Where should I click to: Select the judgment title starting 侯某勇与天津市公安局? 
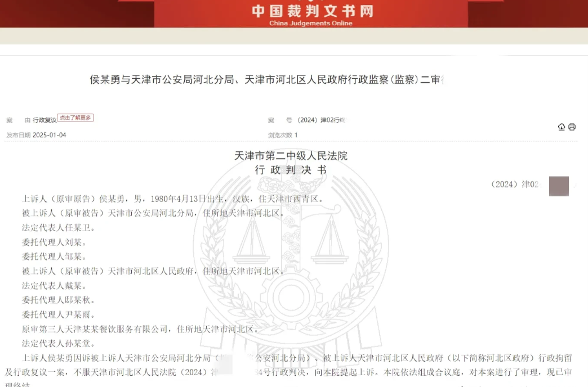coord(266,79)
